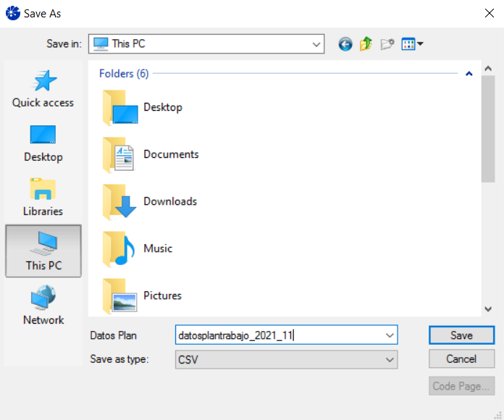Click scrollbar down arrow in folder list
Screen dimensions: 504x420
(488, 309)
